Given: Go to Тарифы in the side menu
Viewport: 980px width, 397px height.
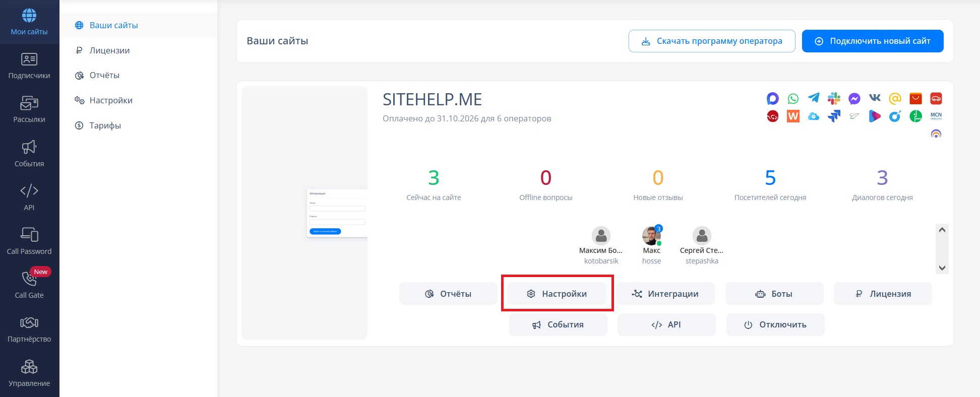Looking at the screenshot, I should [x=105, y=125].
